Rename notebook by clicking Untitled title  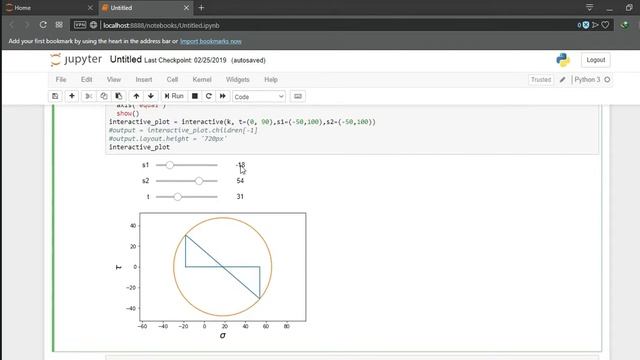[x=126, y=60]
